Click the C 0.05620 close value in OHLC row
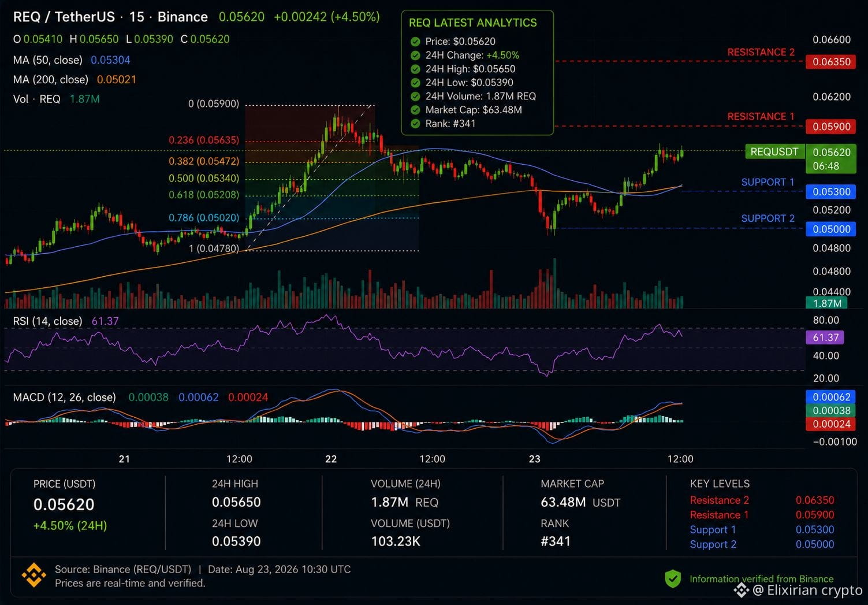Image resolution: width=868 pixels, height=605 pixels. pyautogui.click(x=205, y=39)
